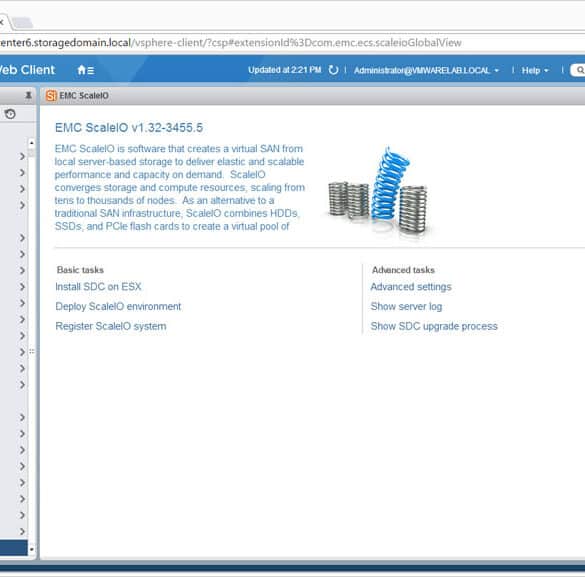Open the navigator history icon
The image size is (585, 577).
(x=10, y=114)
